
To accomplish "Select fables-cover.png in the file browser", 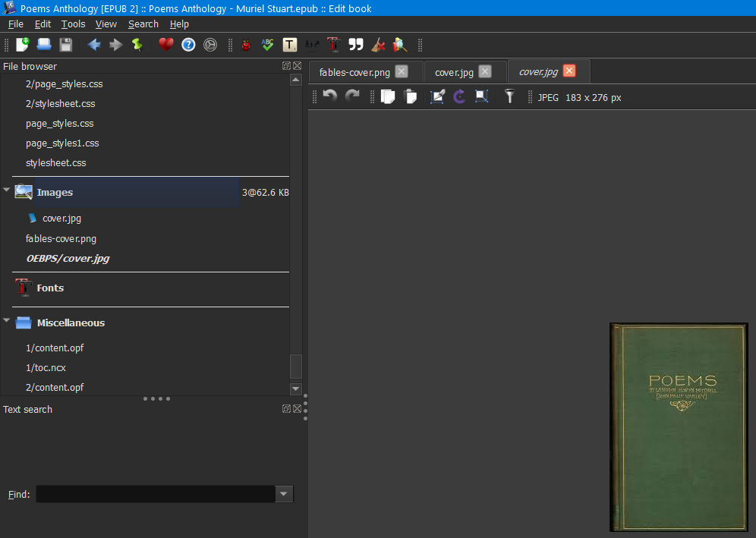I will click(61, 238).
